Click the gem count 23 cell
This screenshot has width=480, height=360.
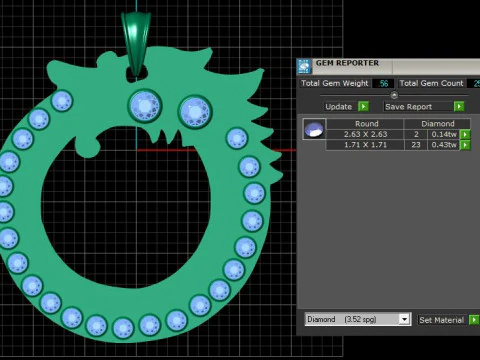click(x=416, y=145)
